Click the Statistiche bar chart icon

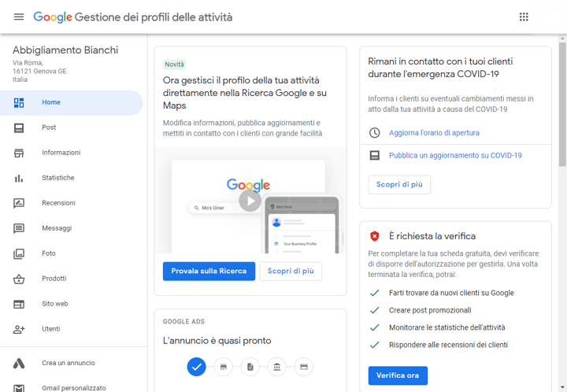19,178
